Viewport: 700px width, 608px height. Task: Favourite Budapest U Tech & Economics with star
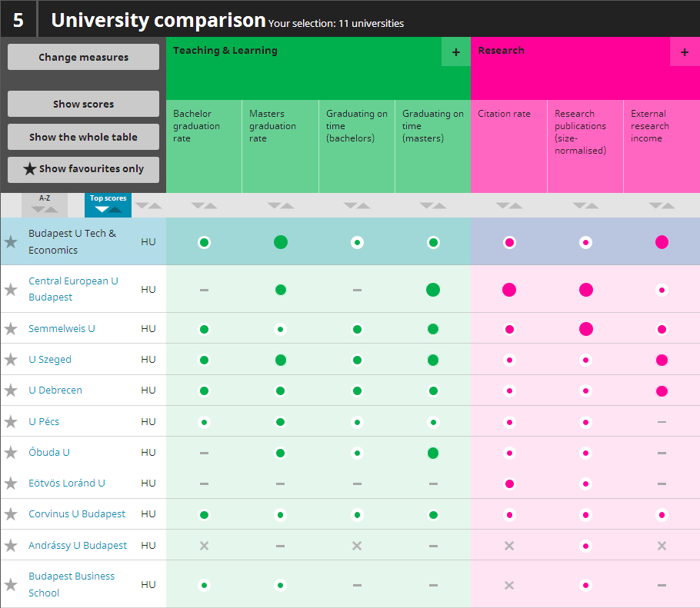11,242
